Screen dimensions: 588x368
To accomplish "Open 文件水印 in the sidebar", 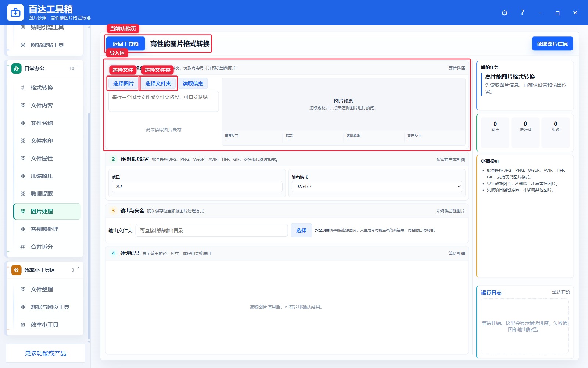I will [47, 141].
